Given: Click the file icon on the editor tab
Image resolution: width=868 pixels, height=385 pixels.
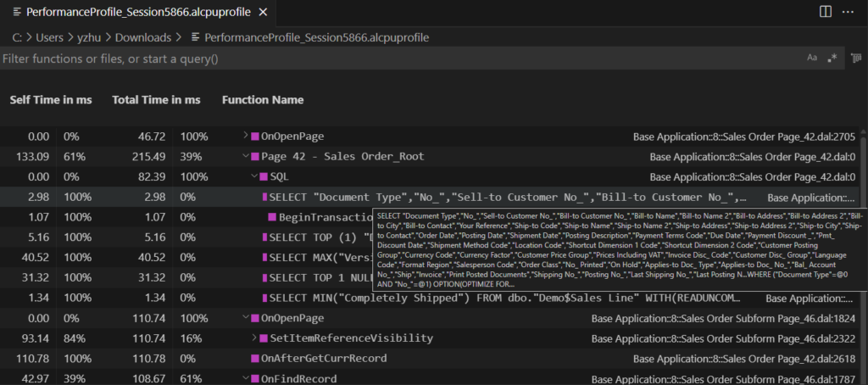Looking at the screenshot, I should [16, 12].
